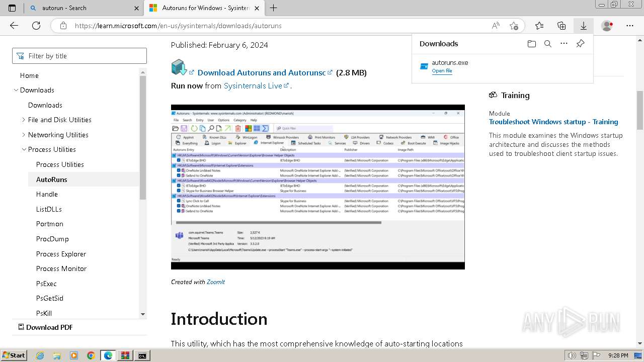Close the Autoruns for Windows tab
This screenshot has height=362, width=644.
257,8
